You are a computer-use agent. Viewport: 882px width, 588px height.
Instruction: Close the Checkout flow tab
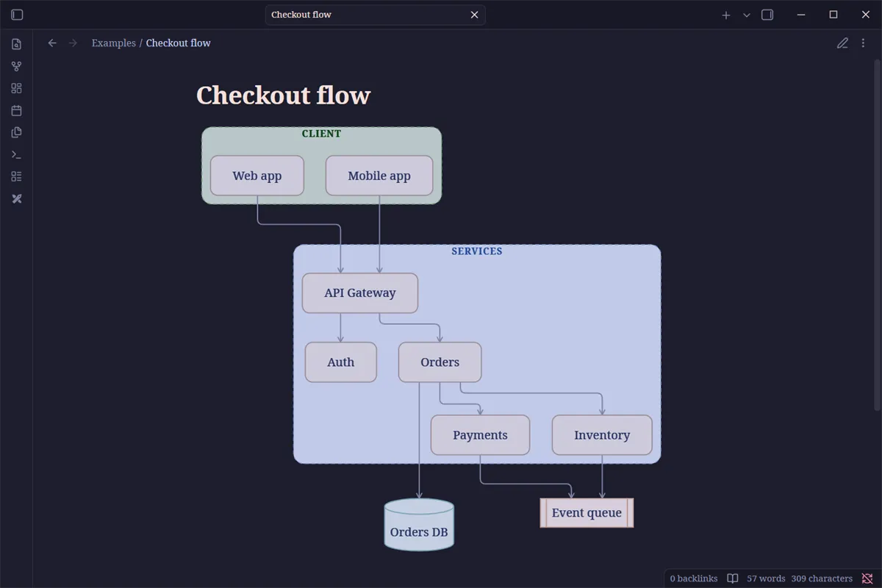(475, 15)
